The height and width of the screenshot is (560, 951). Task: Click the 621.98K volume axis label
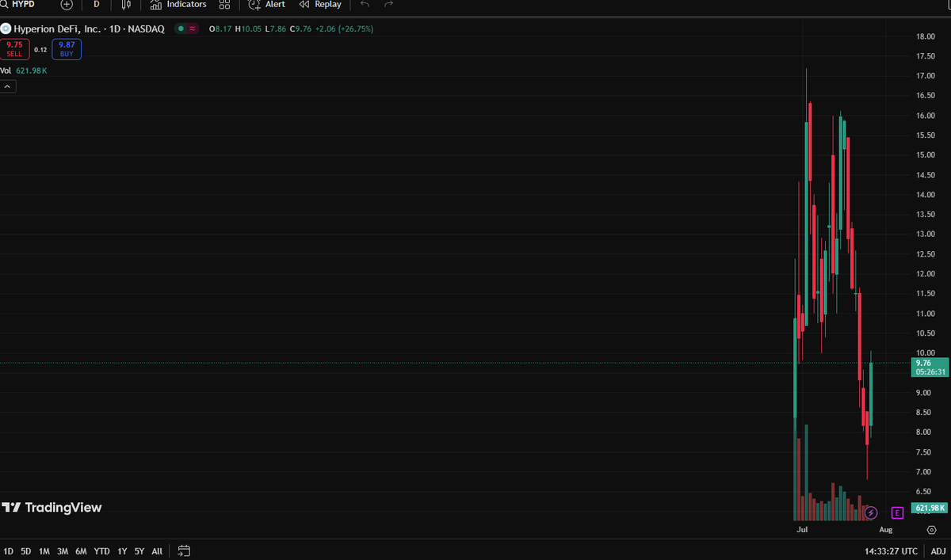(x=930, y=508)
